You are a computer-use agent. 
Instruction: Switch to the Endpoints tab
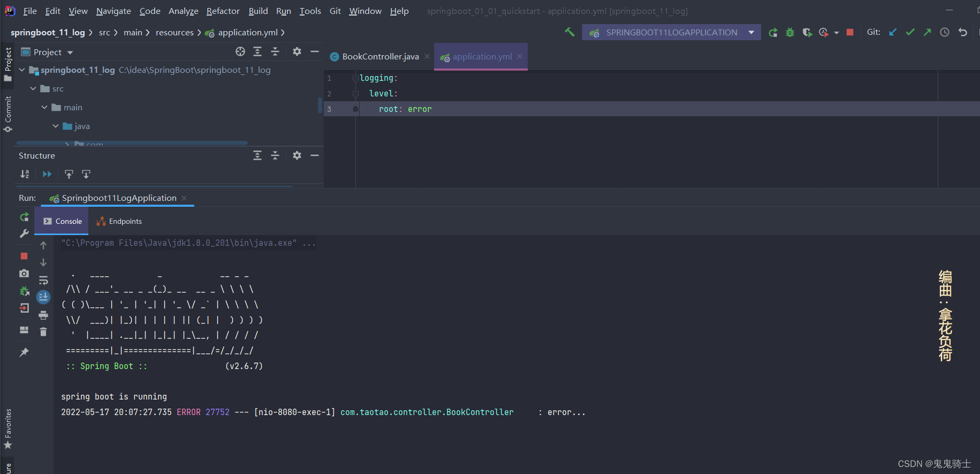click(x=119, y=221)
